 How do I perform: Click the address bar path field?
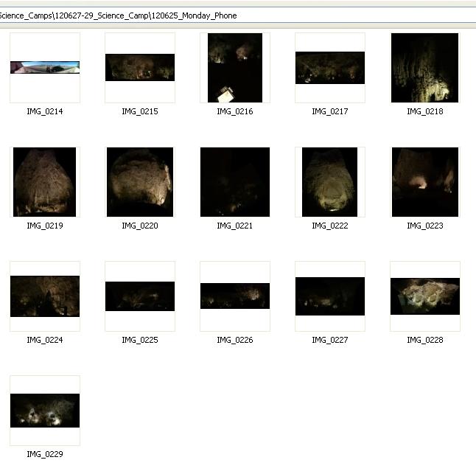click(x=238, y=15)
